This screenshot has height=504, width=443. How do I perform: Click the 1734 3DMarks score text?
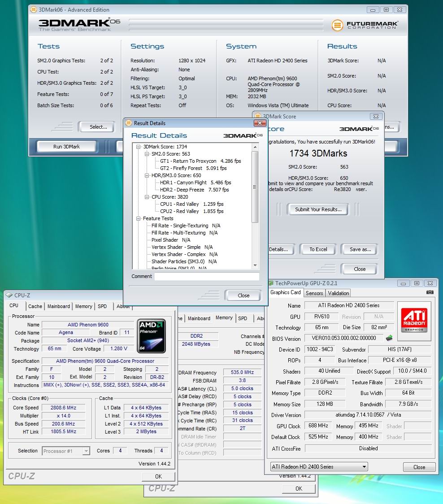point(318,153)
